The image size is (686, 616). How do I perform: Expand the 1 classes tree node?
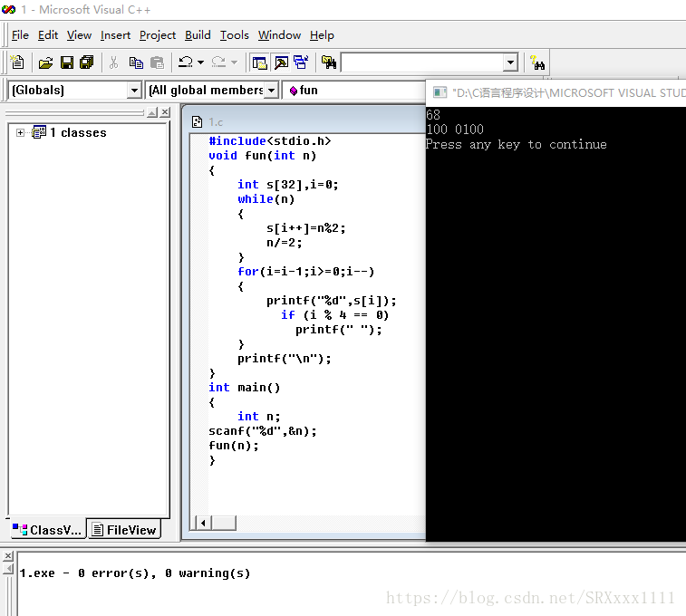[20, 132]
